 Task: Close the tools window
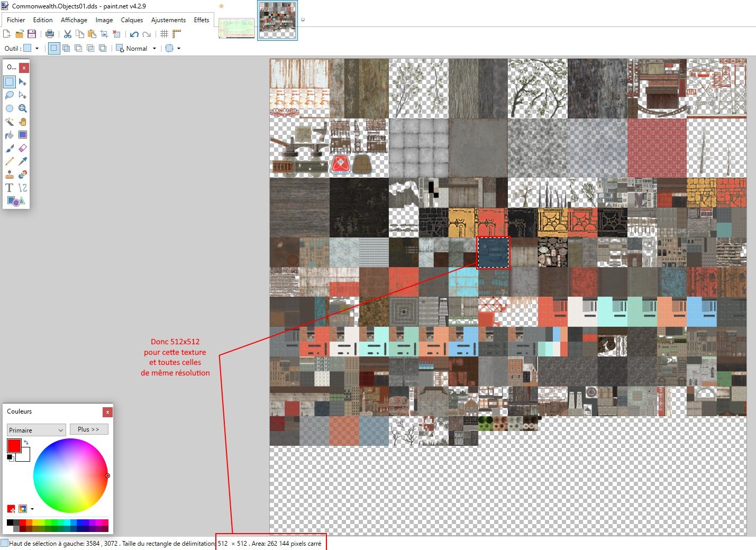(24, 68)
